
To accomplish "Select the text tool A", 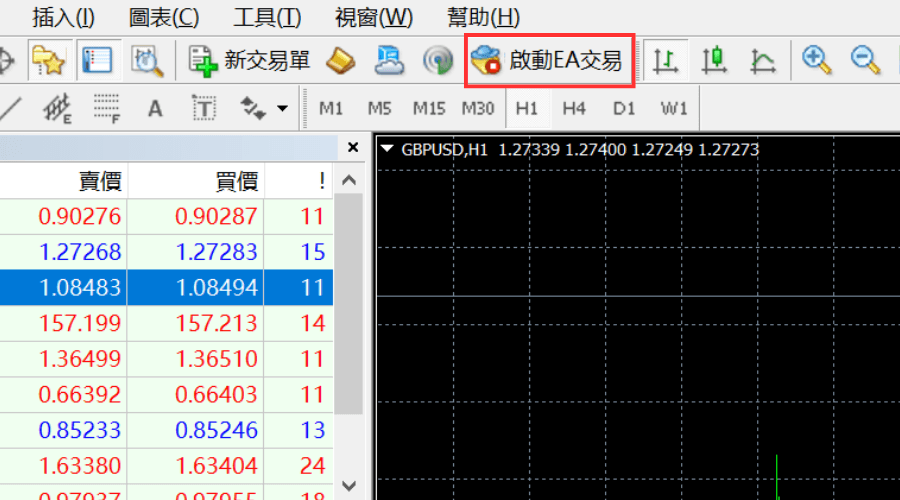I will point(155,108).
